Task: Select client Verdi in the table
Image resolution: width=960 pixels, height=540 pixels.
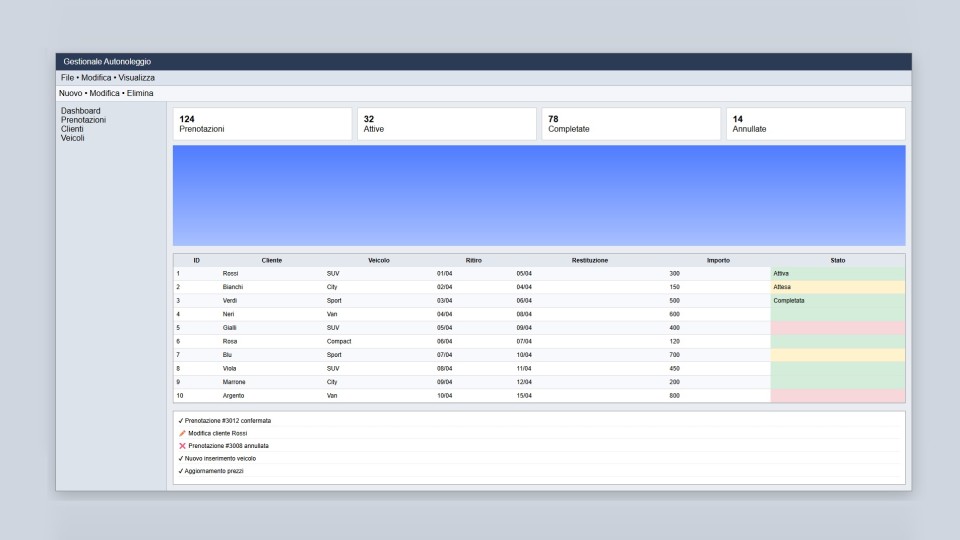Action: click(230, 301)
